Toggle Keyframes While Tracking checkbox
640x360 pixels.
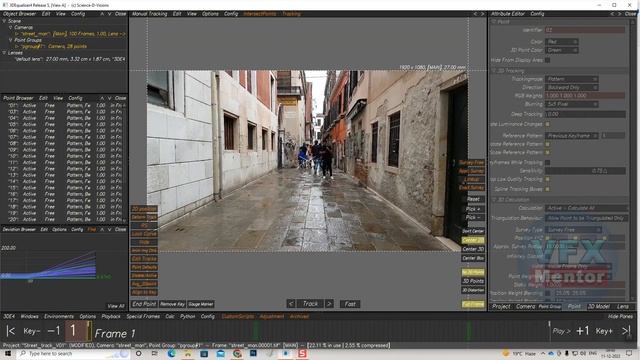point(547,162)
